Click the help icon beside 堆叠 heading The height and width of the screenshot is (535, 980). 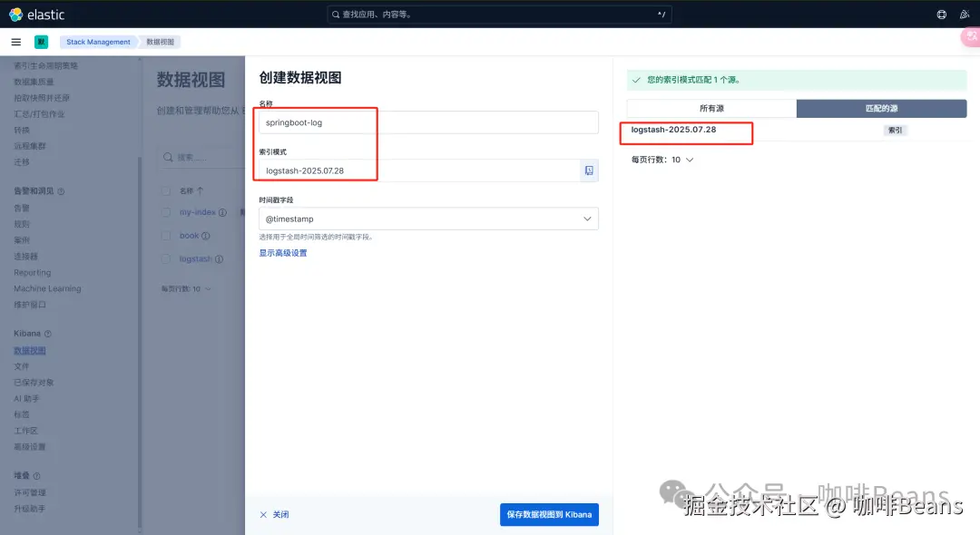pyautogui.click(x=36, y=476)
